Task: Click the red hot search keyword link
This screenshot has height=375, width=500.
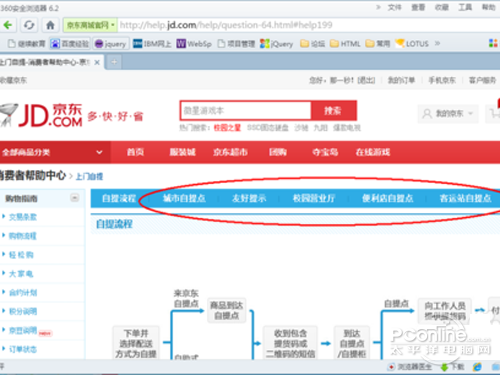Action: (x=227, y=128)
